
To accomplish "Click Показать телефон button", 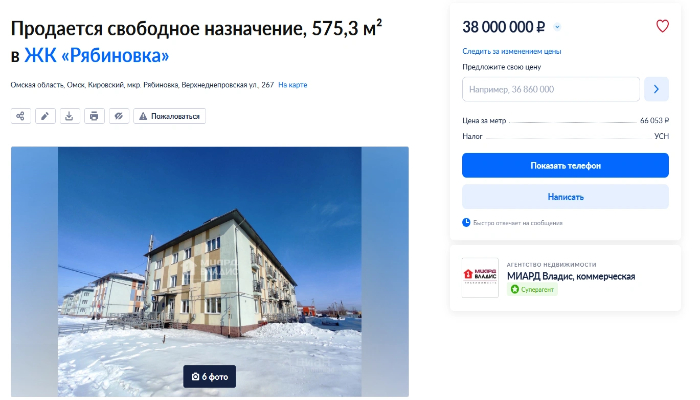I will [x=565, y=166].
